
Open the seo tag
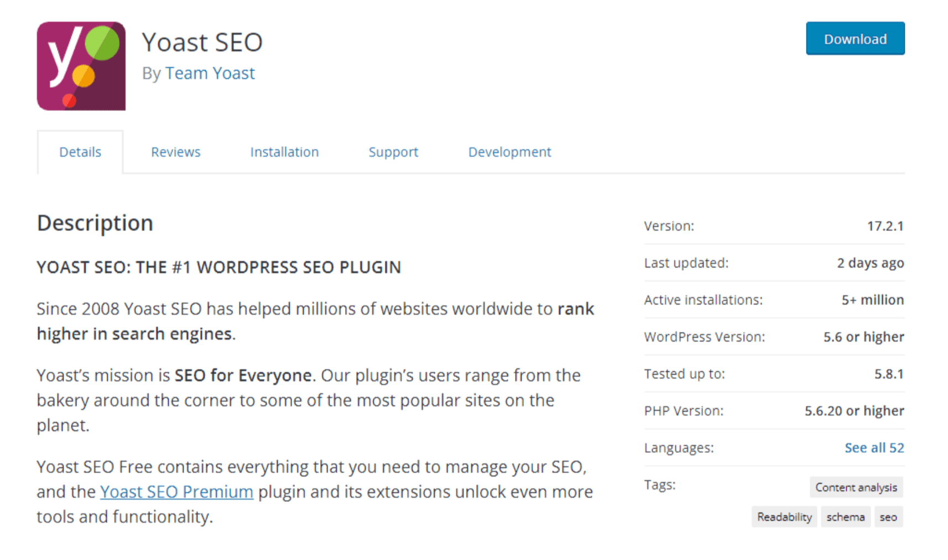click(x=888, y=517)
